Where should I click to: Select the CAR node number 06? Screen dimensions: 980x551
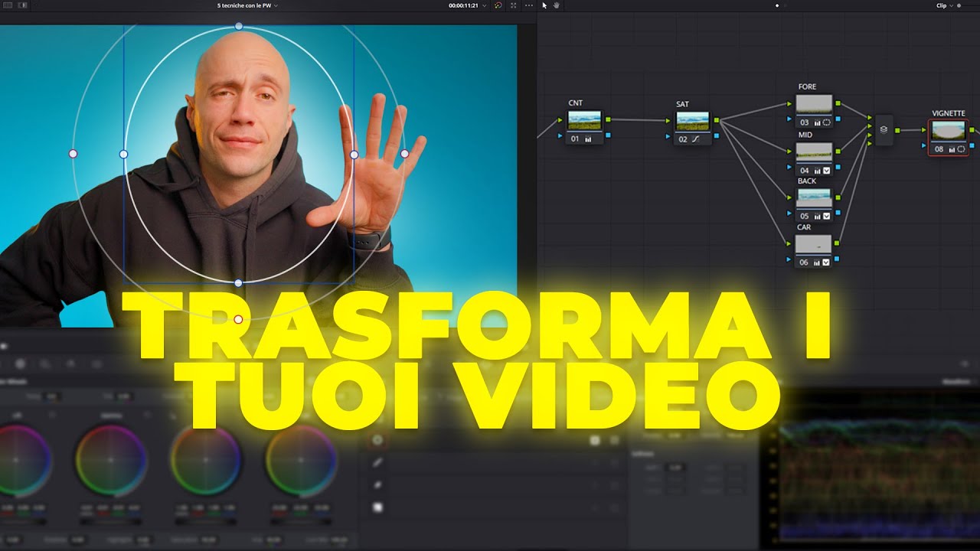[804, 262]
